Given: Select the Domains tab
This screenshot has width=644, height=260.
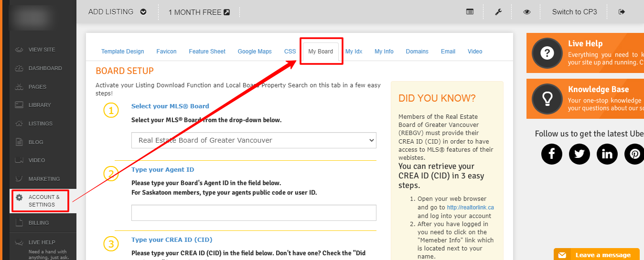Looking at the screenshot, I should 417,52.
